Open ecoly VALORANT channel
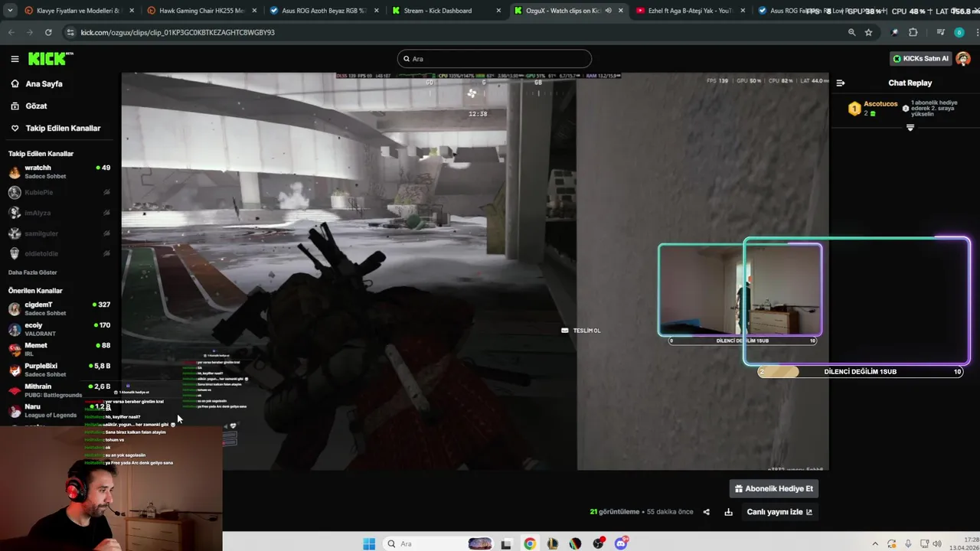This screenshot has width=980, height=551. [x=60, y=329]
